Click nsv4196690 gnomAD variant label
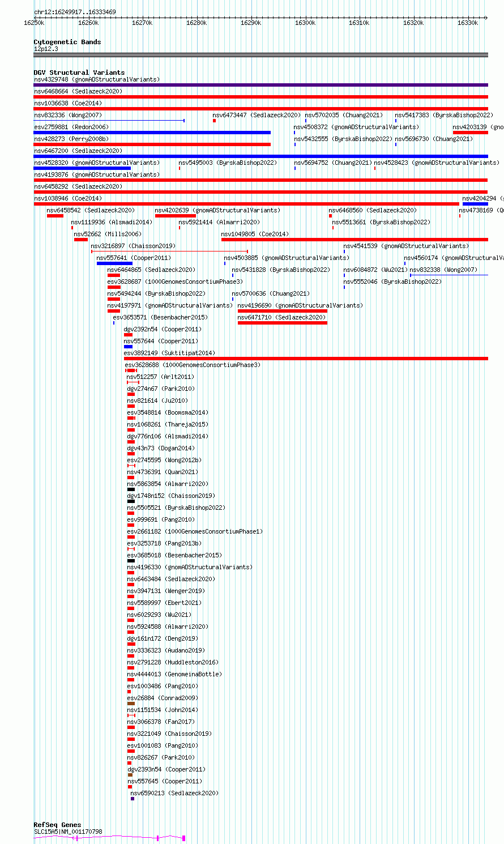Screen dimensions: 504x844 coord(300,305)
